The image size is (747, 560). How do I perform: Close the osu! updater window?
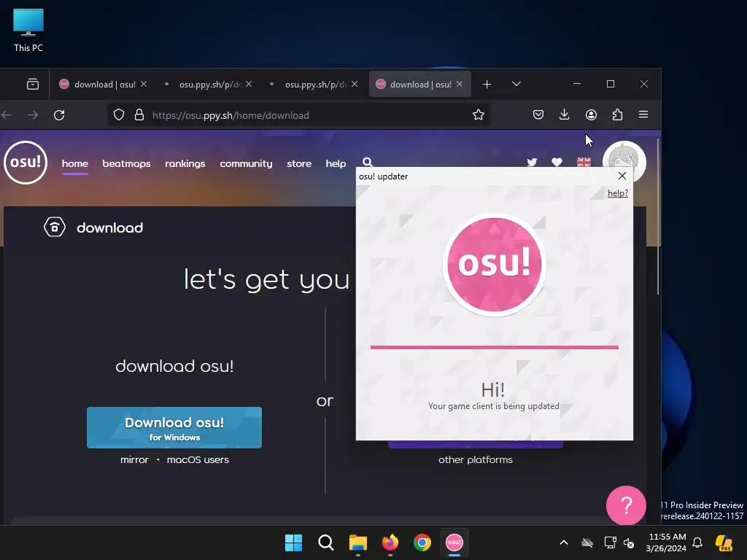(622, 176)
